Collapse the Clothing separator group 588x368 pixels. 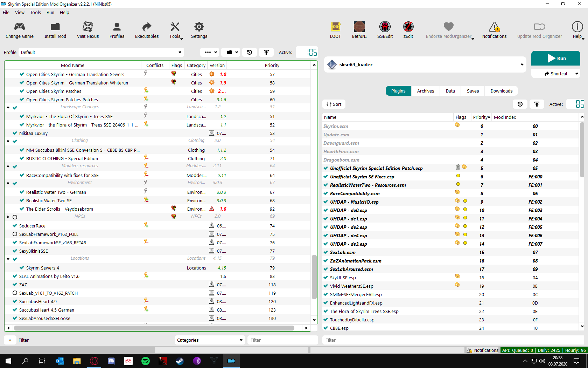point(8,141)
